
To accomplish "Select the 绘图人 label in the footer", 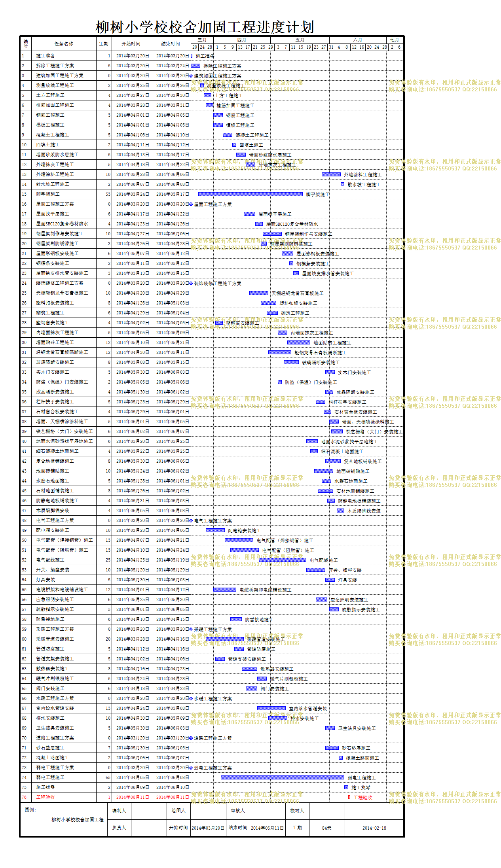I will coord(178,811).
